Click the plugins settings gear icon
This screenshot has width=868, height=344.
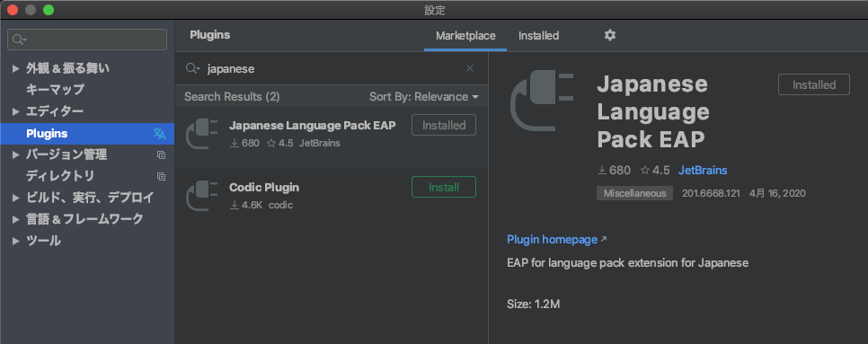(x=609, y=35)
